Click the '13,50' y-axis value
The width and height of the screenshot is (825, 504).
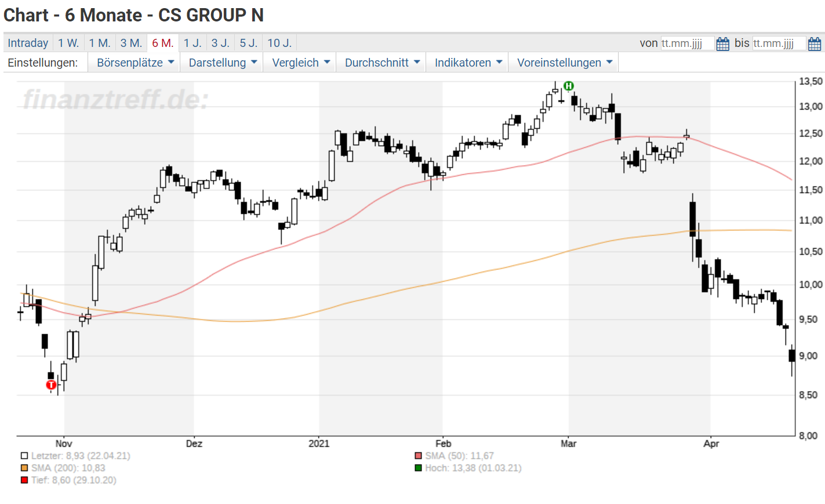pos(811,82)
